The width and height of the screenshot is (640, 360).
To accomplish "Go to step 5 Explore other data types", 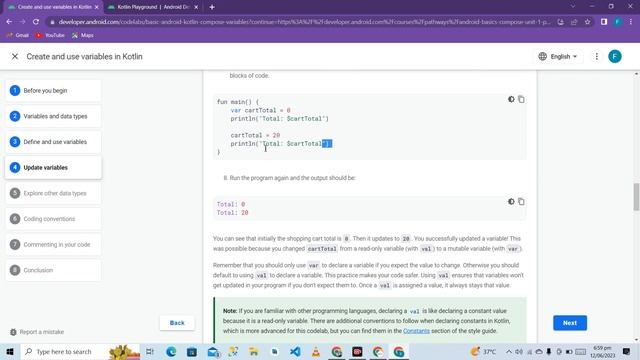I will click(x=53, y=193).
